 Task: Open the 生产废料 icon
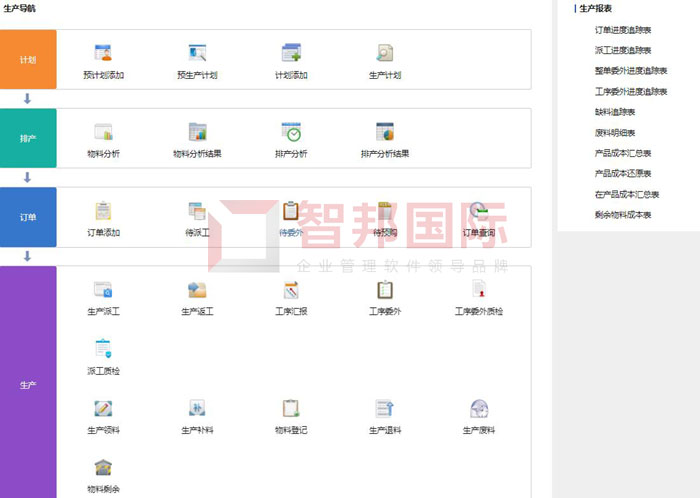pyautogui.click(x=479, y=408)
